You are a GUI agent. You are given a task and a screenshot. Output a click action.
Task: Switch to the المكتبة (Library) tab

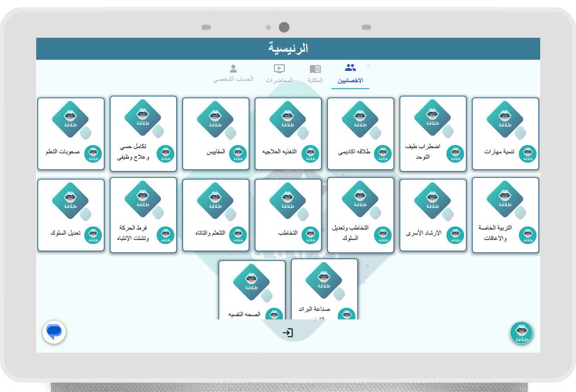(315, 74)
